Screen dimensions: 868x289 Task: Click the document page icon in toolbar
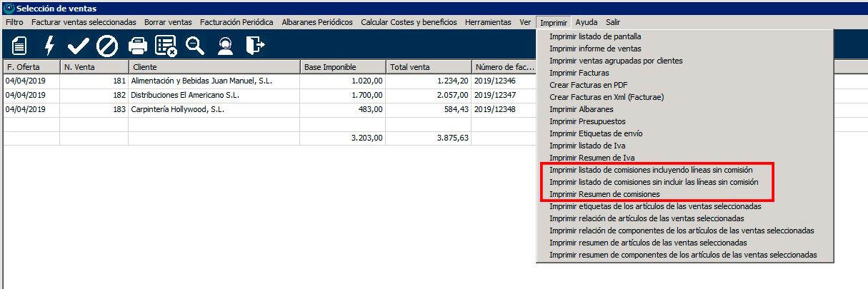pos(19,46)
